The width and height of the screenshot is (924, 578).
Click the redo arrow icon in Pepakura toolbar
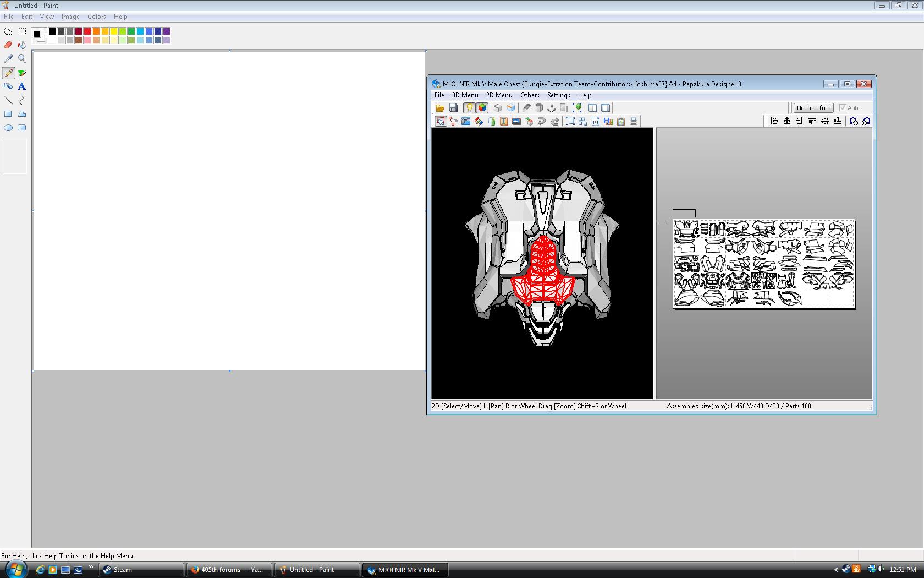tap(554, 121)
